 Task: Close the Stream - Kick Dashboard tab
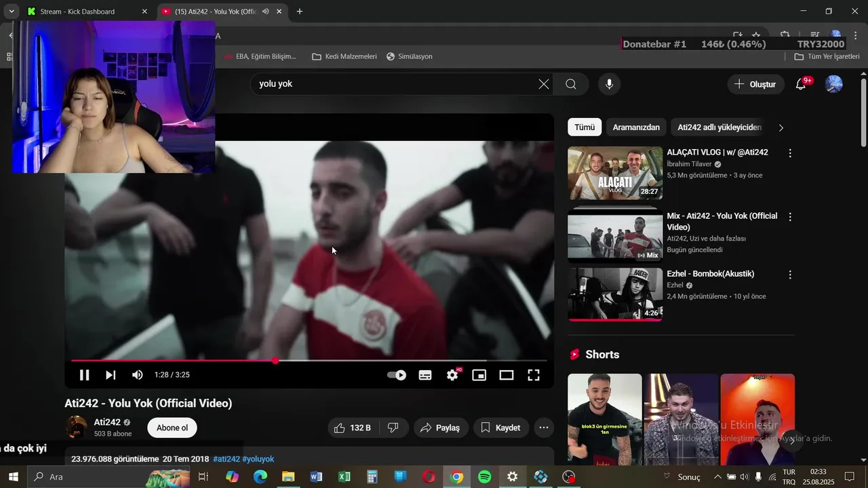144,12
